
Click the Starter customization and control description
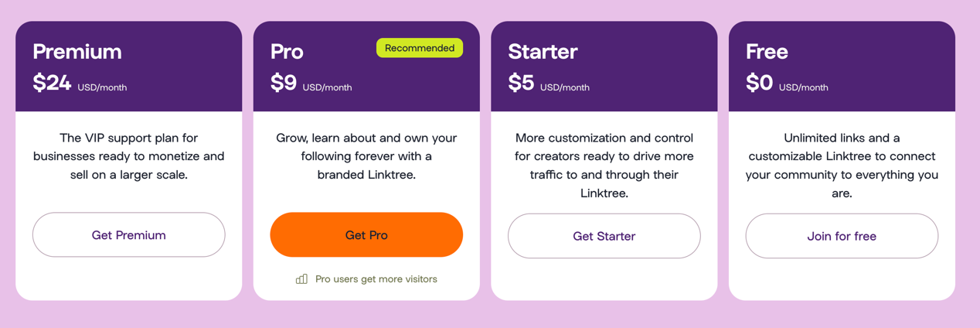(x=604, y=165)
